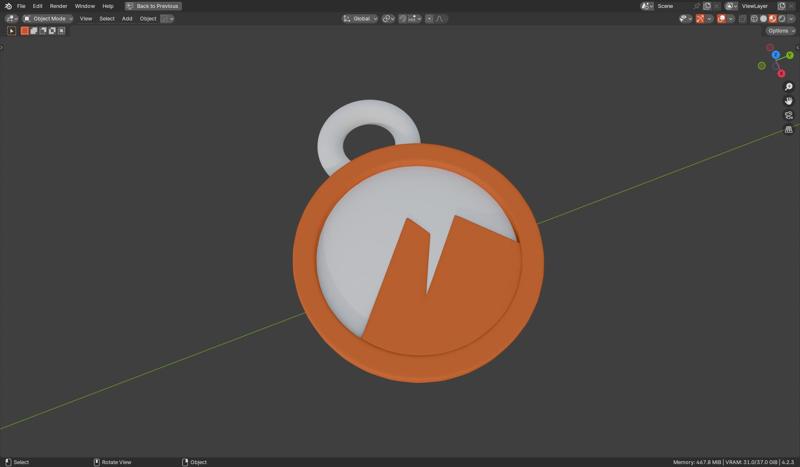Click the new scene icon

pos(707,6)
